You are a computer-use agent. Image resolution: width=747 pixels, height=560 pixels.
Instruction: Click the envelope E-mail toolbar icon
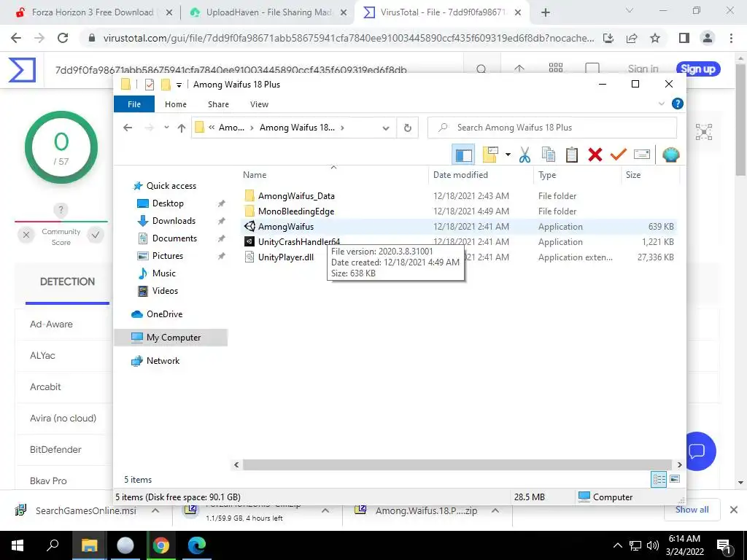(x=642, y=155)
